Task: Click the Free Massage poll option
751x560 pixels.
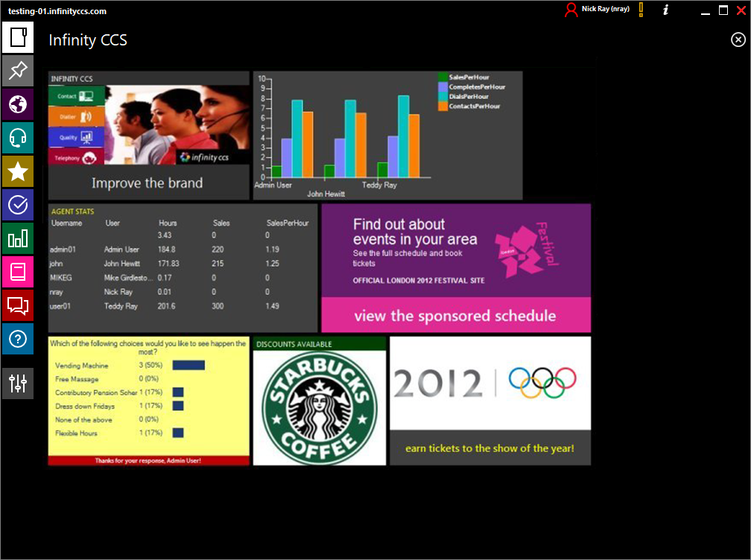Action: (77, 379)
